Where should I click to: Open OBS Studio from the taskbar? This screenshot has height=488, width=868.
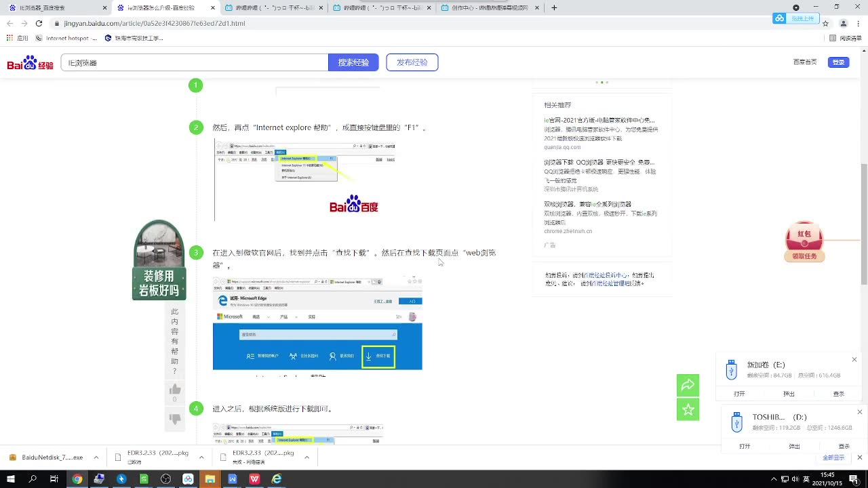166,479
